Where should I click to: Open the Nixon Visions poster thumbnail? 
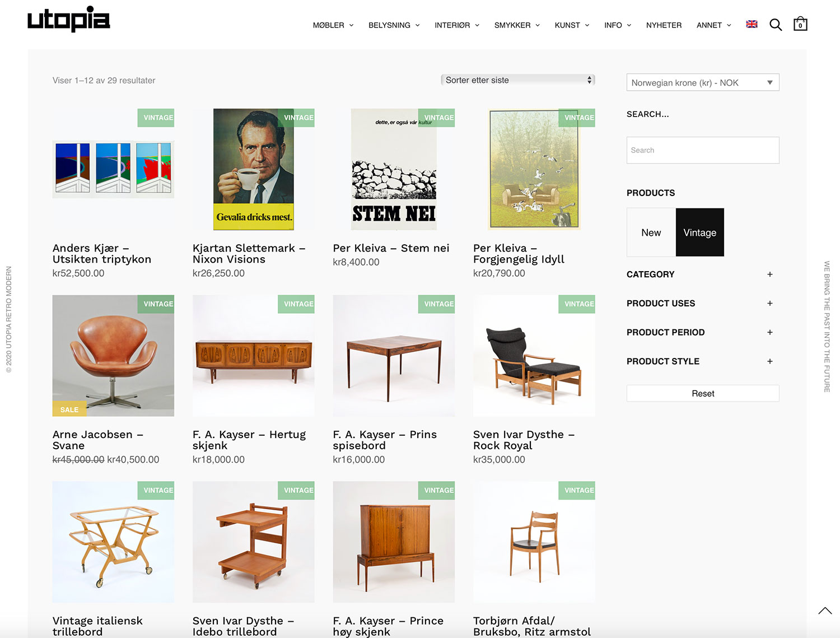[254, 169]
